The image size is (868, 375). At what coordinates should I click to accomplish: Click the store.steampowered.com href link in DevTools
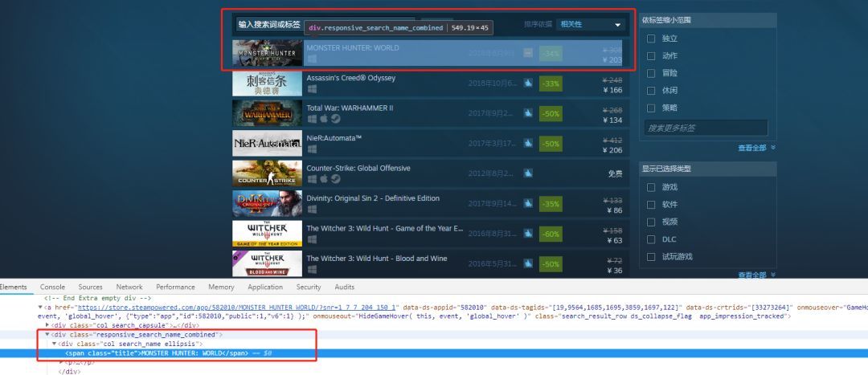[237, 307]
